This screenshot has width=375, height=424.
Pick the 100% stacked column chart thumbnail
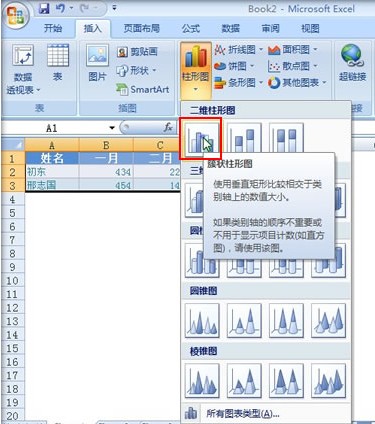[x=286, y=138]
